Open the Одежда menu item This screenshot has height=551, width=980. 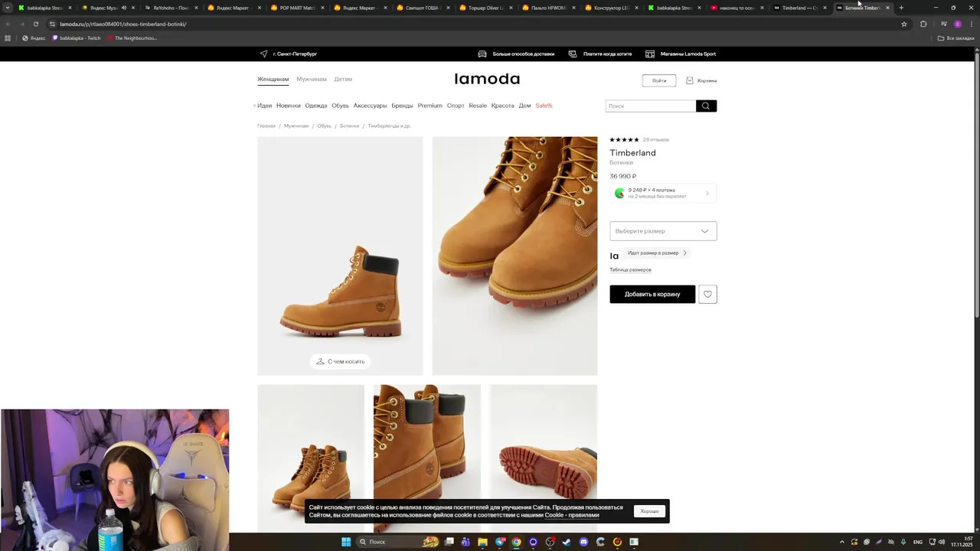click(x=315, y=106)
